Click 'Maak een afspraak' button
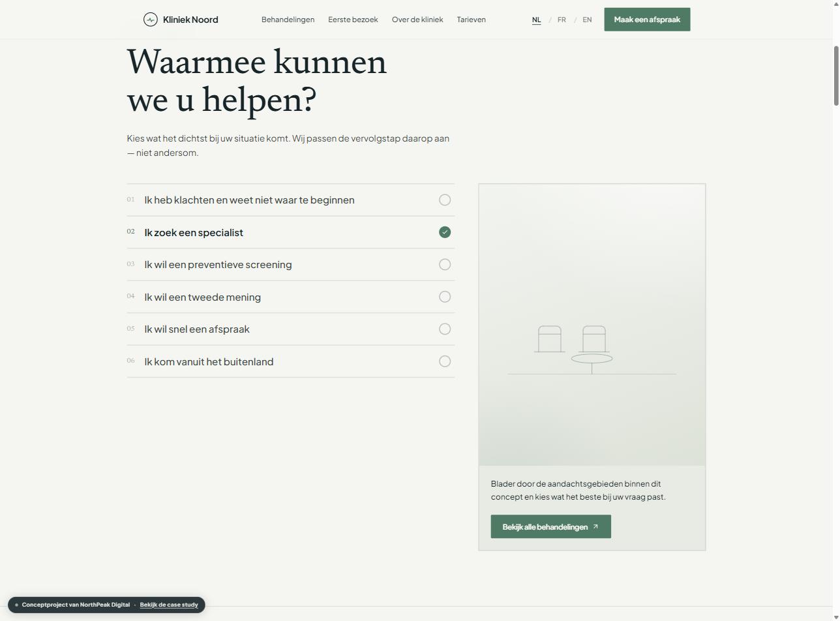The height and width of the screenshot is (621, 840). (647, 20)
